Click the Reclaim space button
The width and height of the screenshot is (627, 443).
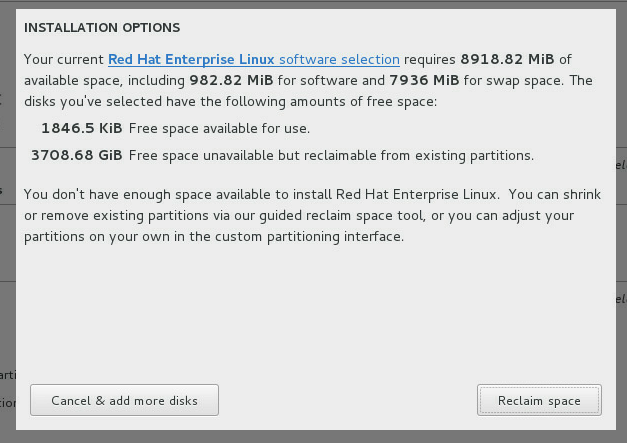(x=539, y=400)
